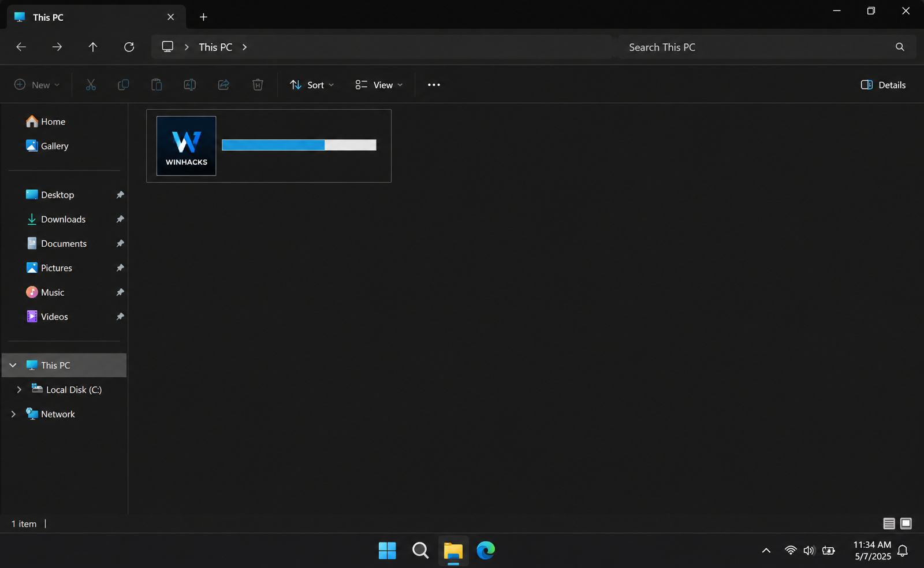Click the Delete trash icon
Viewport: 924px width, 568px height.
pos(258,85)
